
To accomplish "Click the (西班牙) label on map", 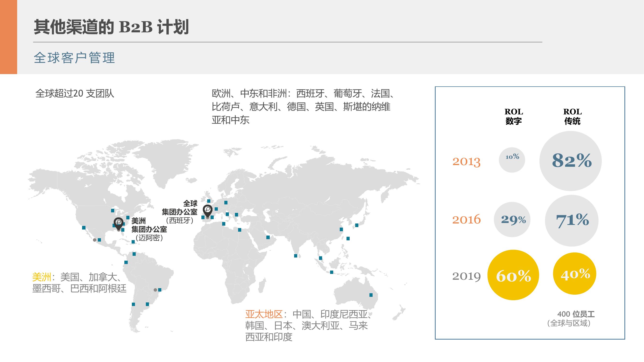I will coord(179,220).
